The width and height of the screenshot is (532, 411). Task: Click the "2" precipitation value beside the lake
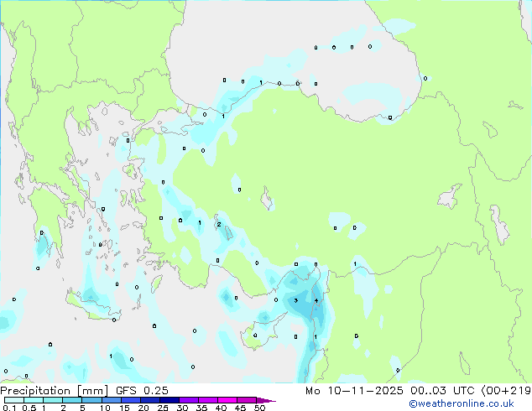pyautogui.click(x=219, y=225)
